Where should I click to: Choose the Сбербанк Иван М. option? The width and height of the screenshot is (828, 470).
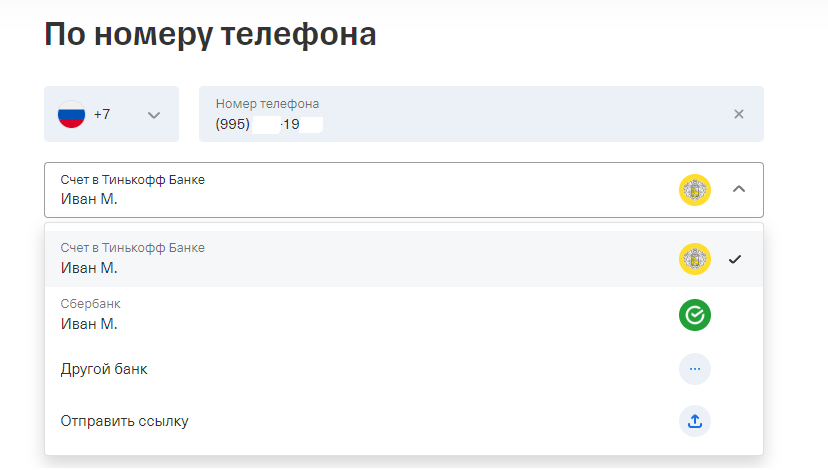pyautogui.click(x=404, y=315)
